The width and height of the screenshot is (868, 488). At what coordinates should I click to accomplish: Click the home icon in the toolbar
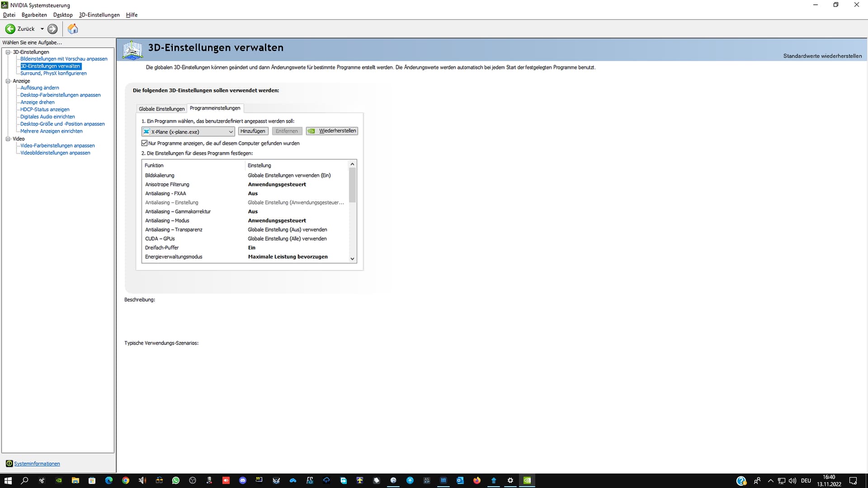pyautogui.click(x=73, y=29)
